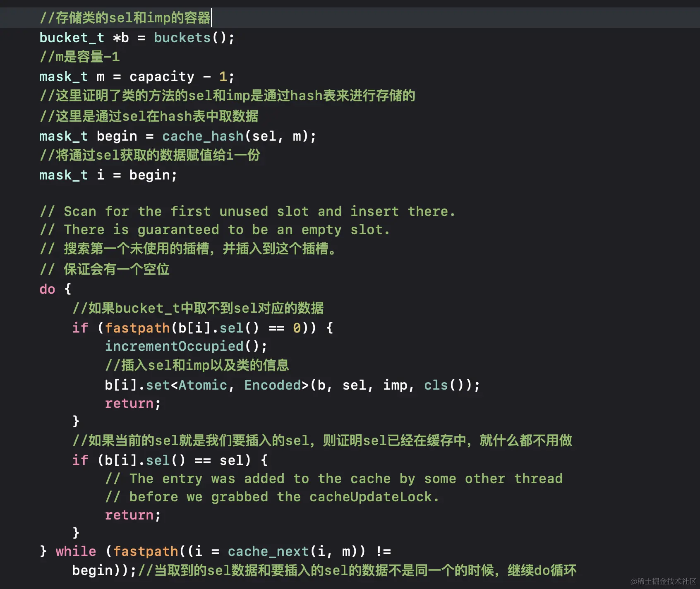This screenshot has width=700, height=589.
Task: Click the comment '//m是容量-1'
Action: (79, 57)
